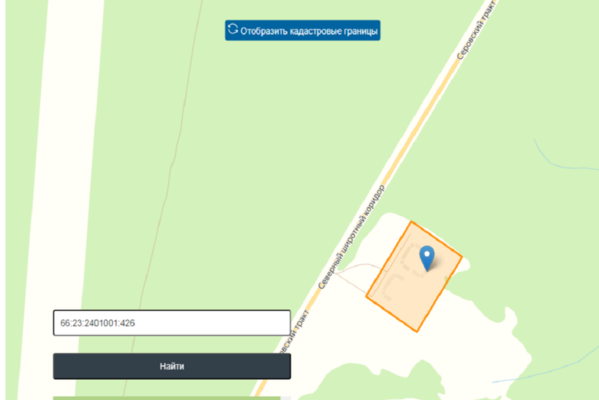
Task: Click the small green mark on the parcel's right edge
Action: pyautogui.click(x=447, y=282)
